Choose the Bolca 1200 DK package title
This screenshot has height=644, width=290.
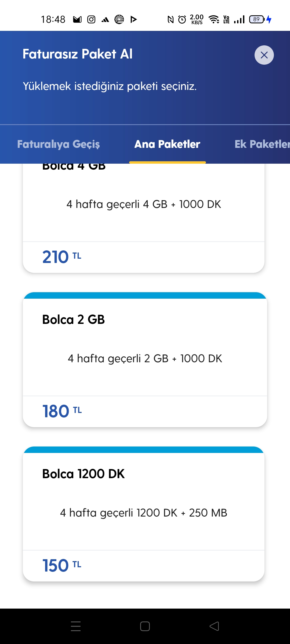click(83, 474)
